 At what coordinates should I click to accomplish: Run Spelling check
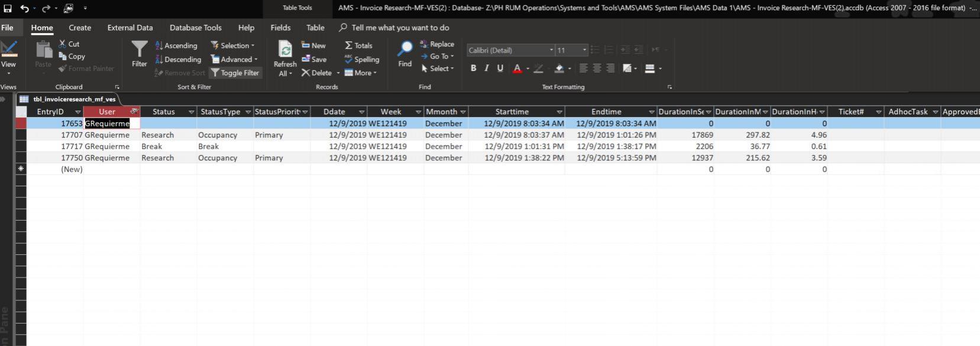pos(361,59)
